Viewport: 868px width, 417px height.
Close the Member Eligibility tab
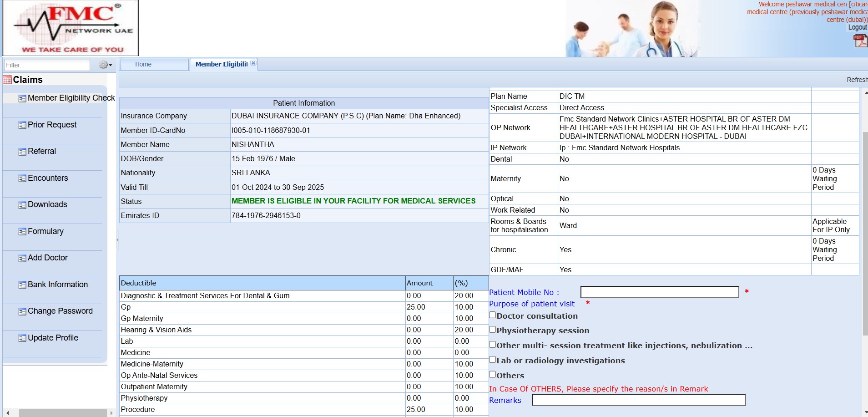click(253, 63)
